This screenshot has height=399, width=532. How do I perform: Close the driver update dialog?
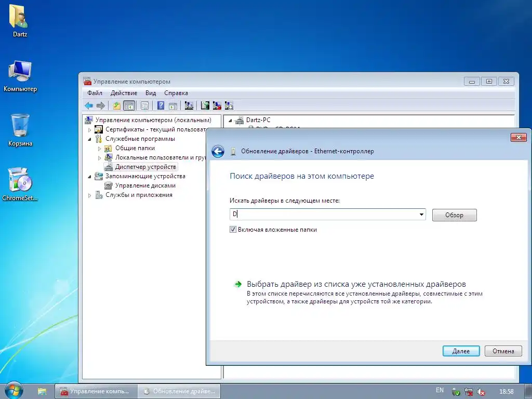tap(518, 137)
